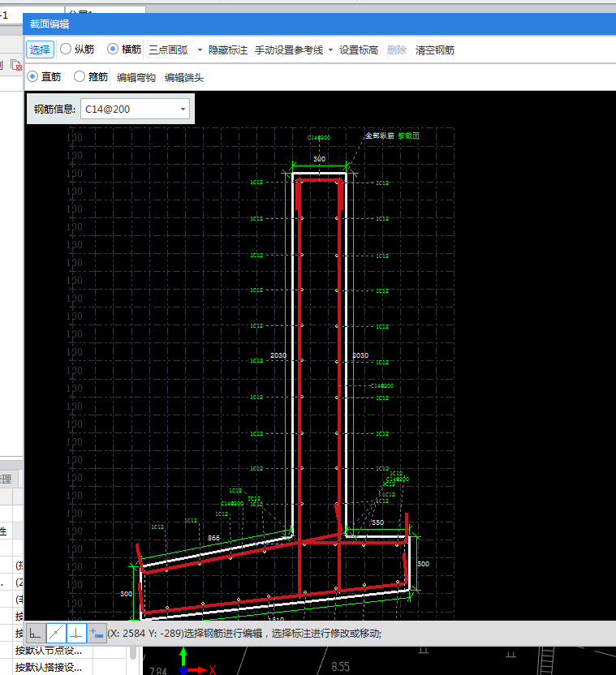Click the 三点画弧 tool button
The height and width of the screenshot is (675, 616).
[x=169, y=50]
